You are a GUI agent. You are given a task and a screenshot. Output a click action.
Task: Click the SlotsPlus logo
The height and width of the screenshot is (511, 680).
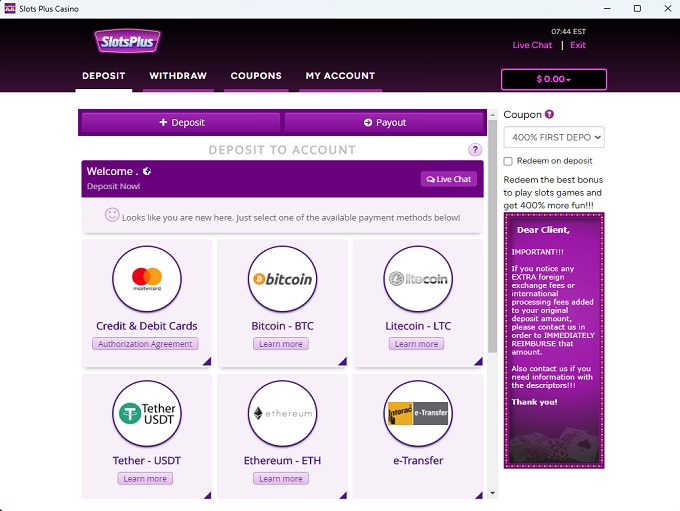(x=128, y=42)
